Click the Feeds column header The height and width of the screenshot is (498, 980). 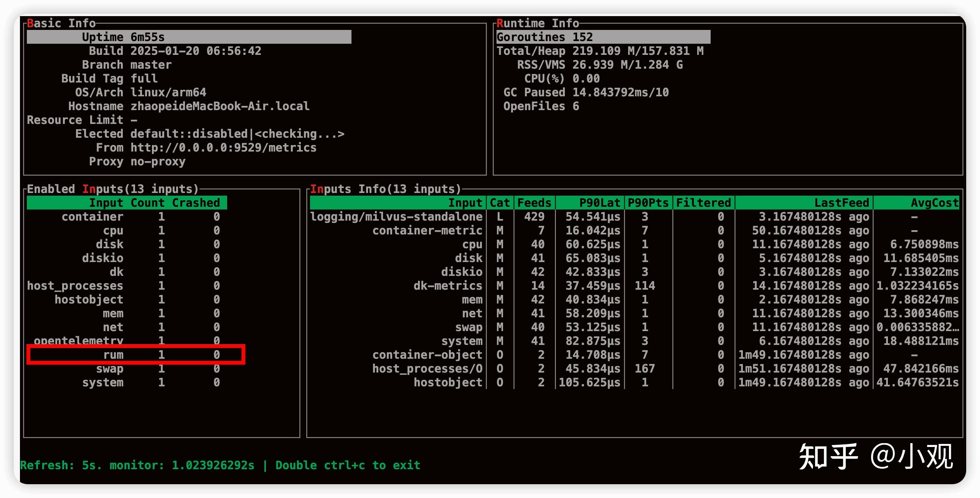click(534, 203)
